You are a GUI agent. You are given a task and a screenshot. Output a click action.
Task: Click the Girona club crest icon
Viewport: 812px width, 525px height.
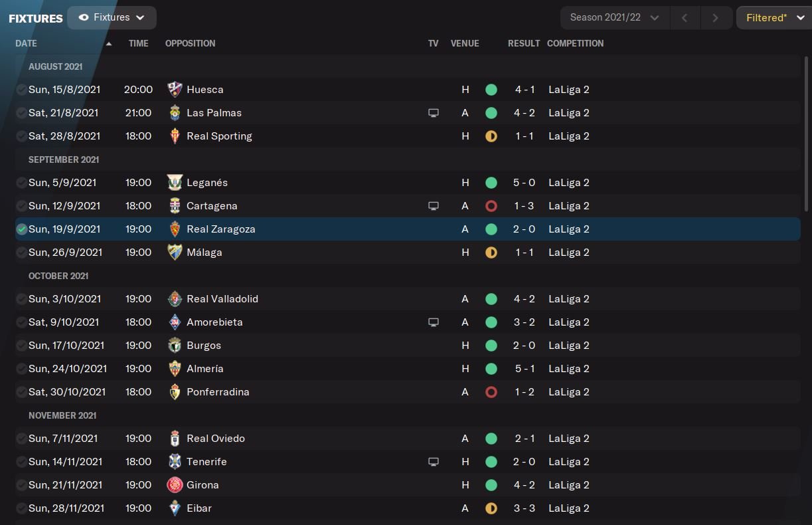[x=175, y=485]
